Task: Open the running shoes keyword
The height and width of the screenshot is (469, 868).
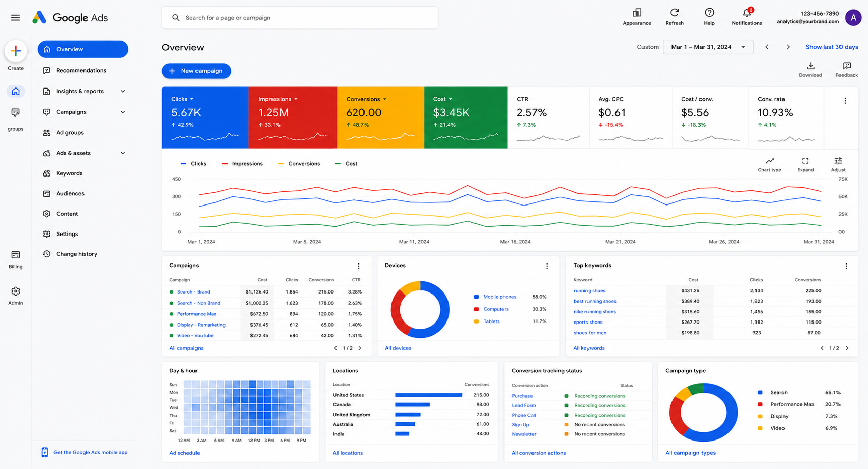Action: 590,291
